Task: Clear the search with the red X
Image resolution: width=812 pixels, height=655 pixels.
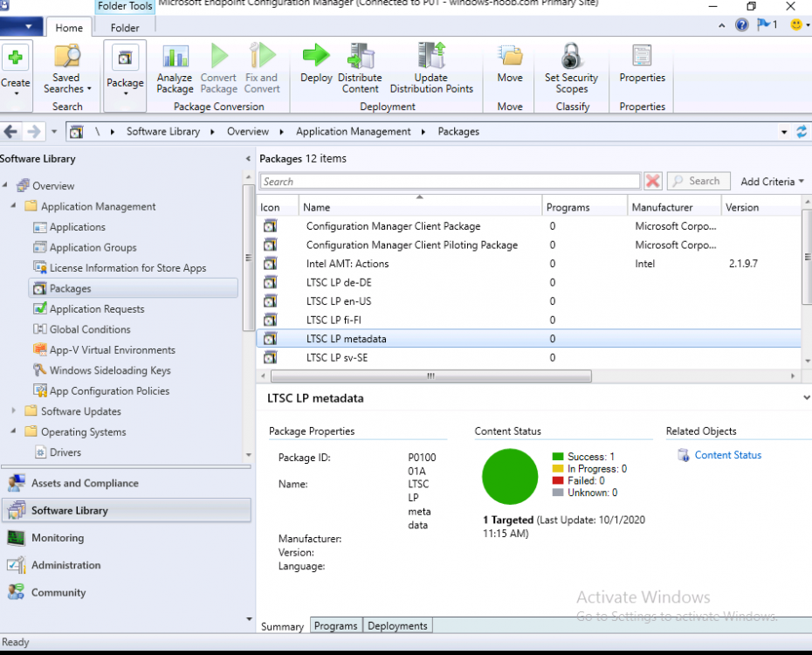Action: tap(653, 182)
